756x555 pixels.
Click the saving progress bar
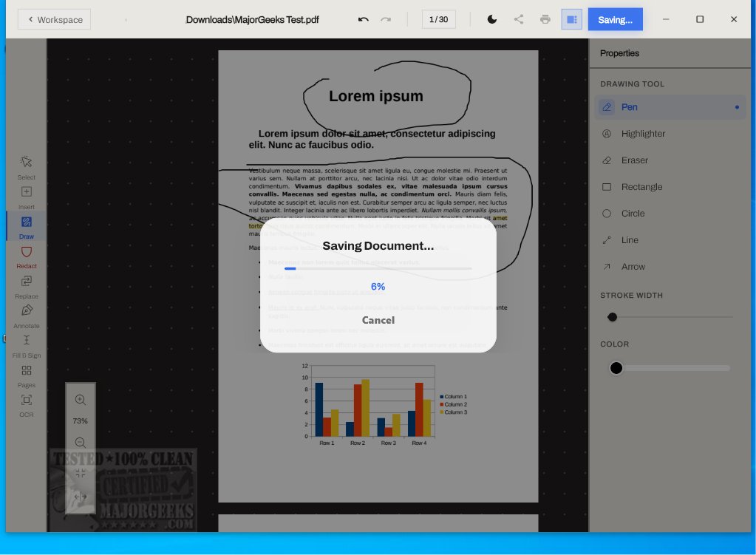(378, 268)
